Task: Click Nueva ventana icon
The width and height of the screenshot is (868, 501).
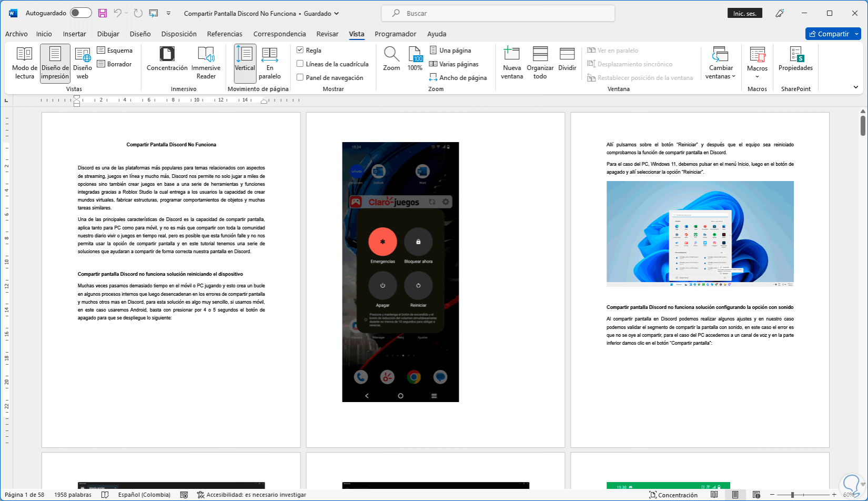Action: click(x=512, y=63)
